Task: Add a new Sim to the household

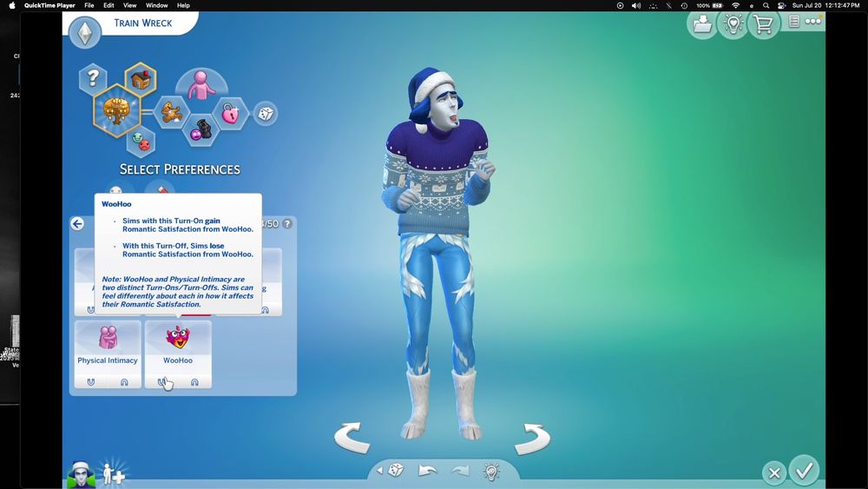Action: point(114,474)
